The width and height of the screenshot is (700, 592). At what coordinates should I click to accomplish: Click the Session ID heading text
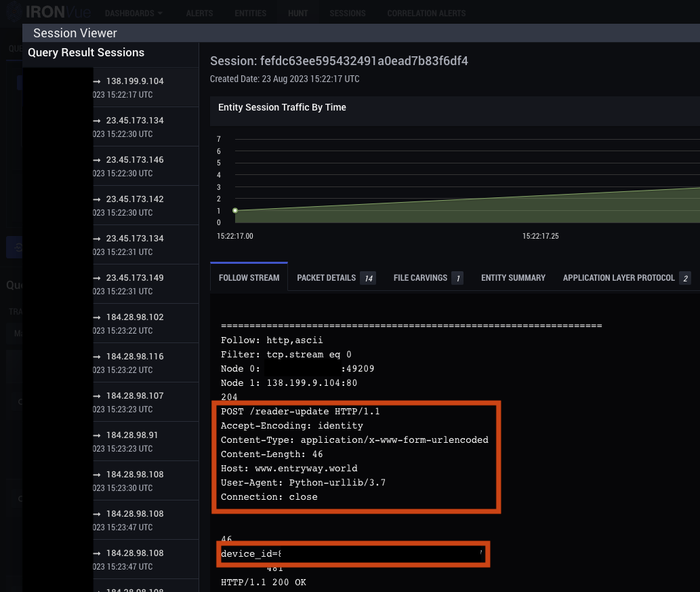click(x=339, y=61)
